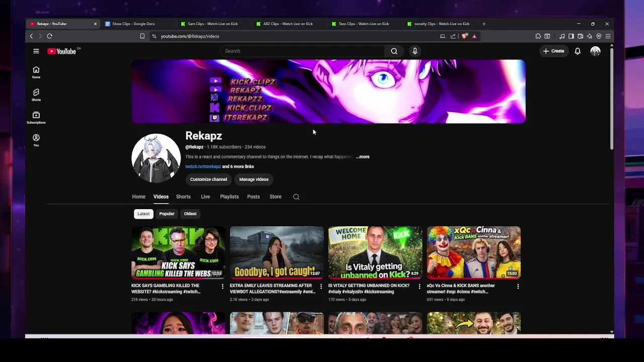Close the Rekapz - YouTube tab
The height and width of the screenshot is (362, 644).
pyautogui.click(x=95, y=24)
